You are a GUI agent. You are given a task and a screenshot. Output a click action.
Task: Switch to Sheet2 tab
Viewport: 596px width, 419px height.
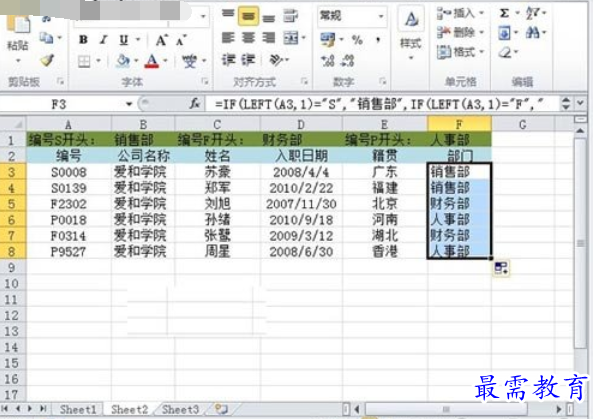(129, 409)
